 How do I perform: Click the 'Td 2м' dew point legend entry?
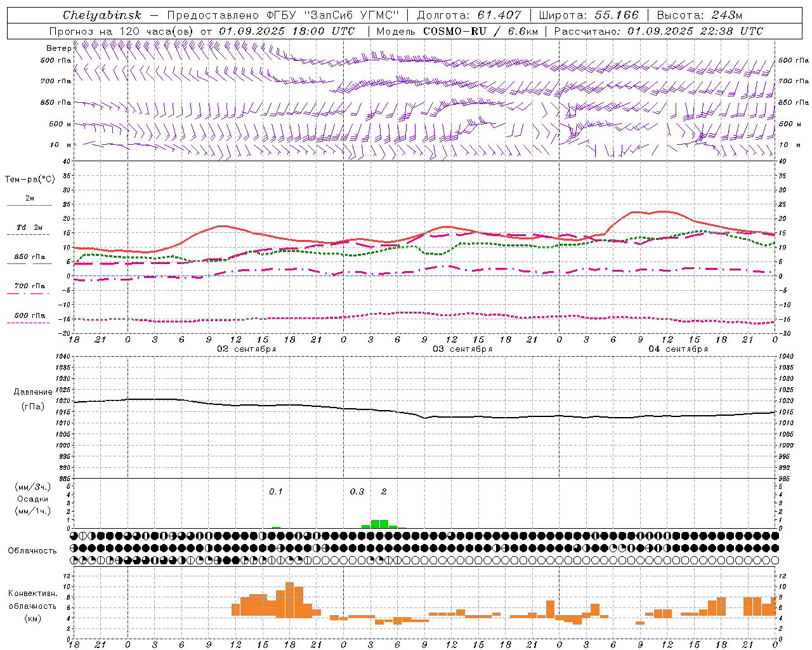tap(29, 227)
